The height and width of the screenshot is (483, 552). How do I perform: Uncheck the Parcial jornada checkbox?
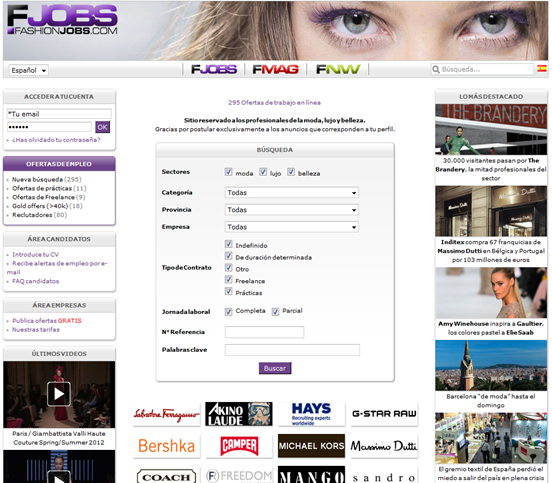click(x=275, y=311)
